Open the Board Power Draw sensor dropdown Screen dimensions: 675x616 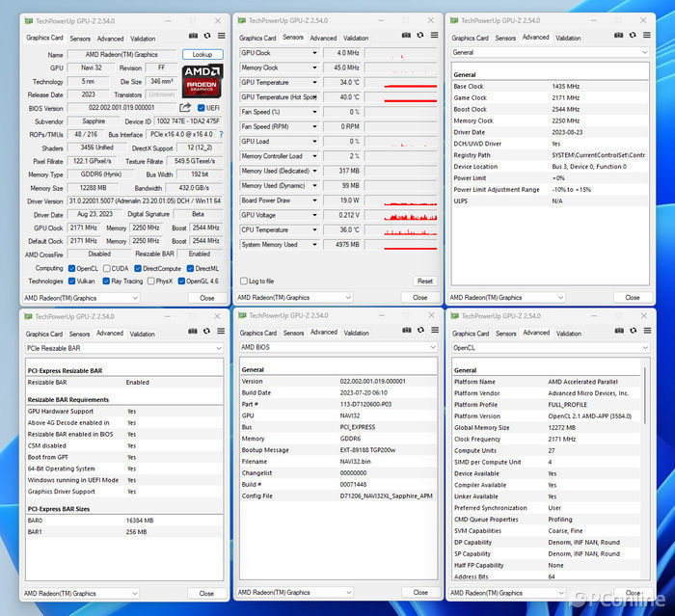(314, 201)
